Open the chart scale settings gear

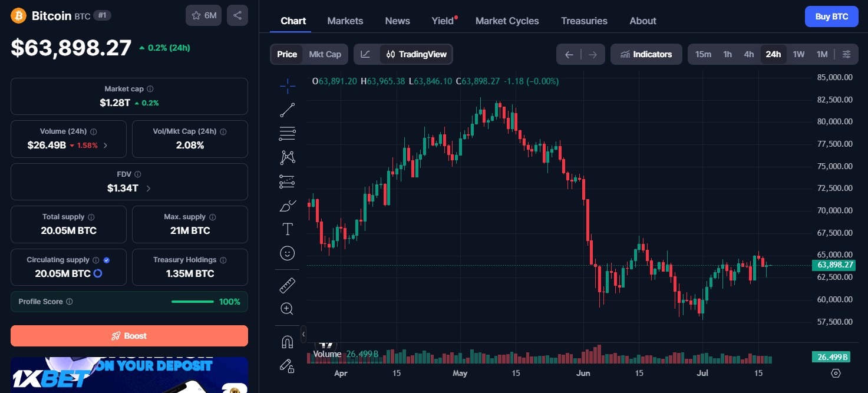[x=836, y=373]
